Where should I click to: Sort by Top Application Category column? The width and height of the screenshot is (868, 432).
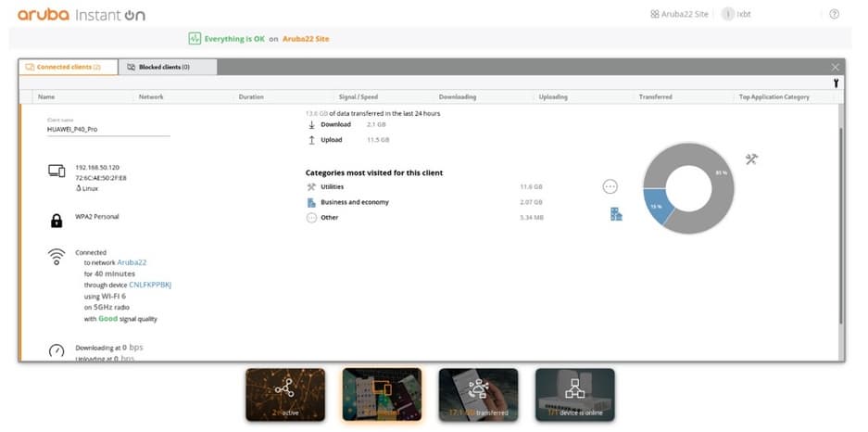pos(774,97)
